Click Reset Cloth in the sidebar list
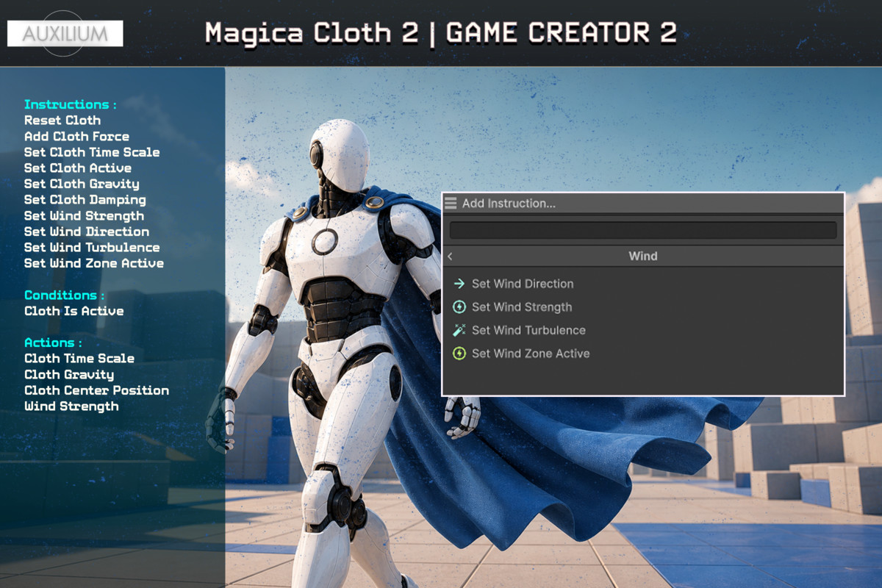 (62, 121)
